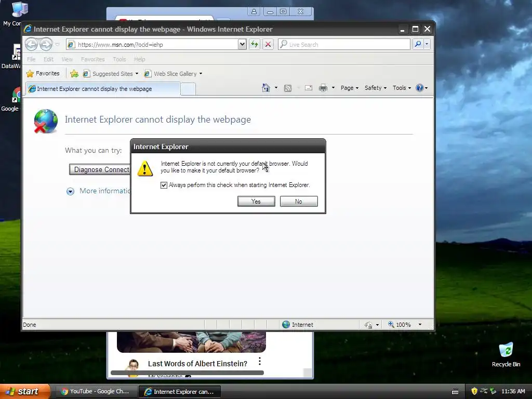Expand the Suggested Sites dropdown arrow
This screenshot has width=532, height=399.
[137, 74]
